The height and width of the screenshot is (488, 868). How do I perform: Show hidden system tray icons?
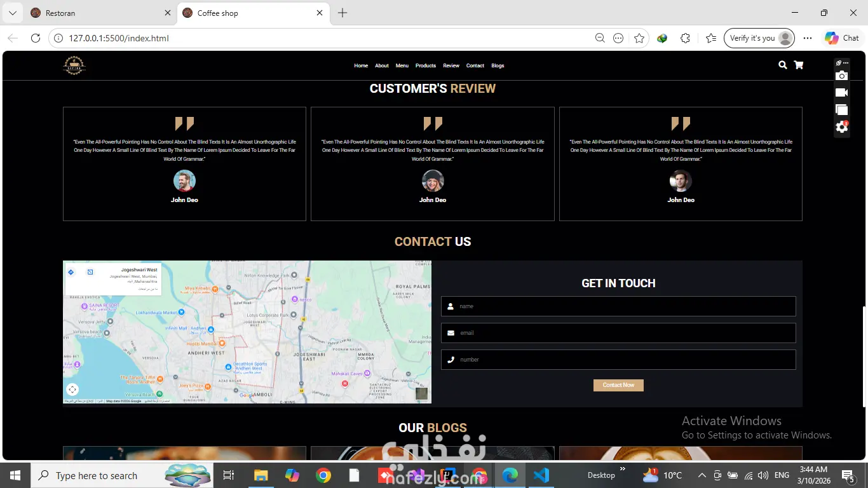coord(702,475)
